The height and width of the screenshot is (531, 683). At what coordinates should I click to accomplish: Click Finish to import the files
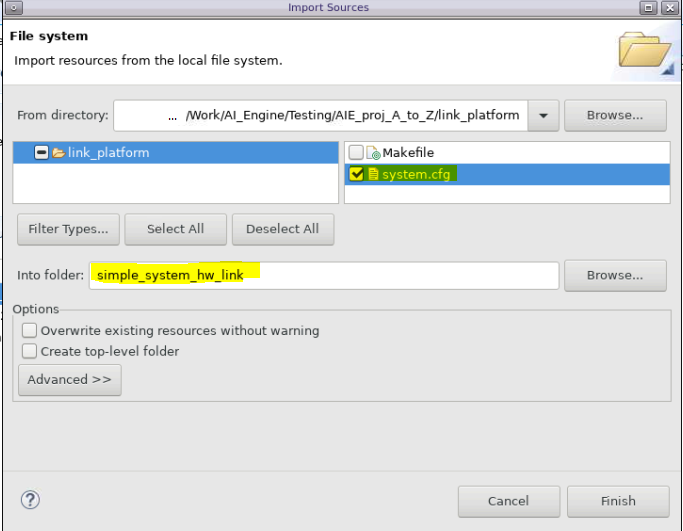tap(617, 501)
